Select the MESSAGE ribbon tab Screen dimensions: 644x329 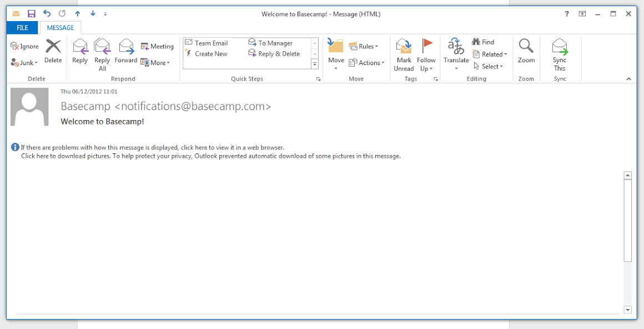pos(61,28)
